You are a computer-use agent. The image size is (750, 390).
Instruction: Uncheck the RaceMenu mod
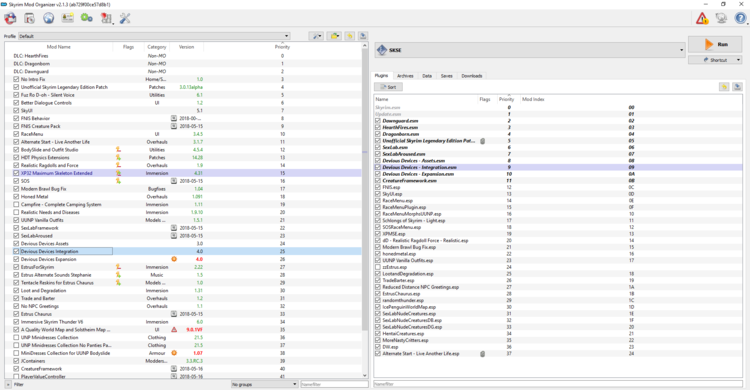(x=16, y=134)
